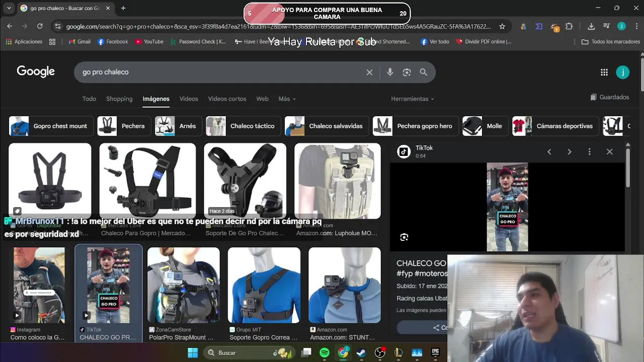Open Spotify from the taskbar
Image resolution: width=644 pixels, height=362 pixels.
325,353
